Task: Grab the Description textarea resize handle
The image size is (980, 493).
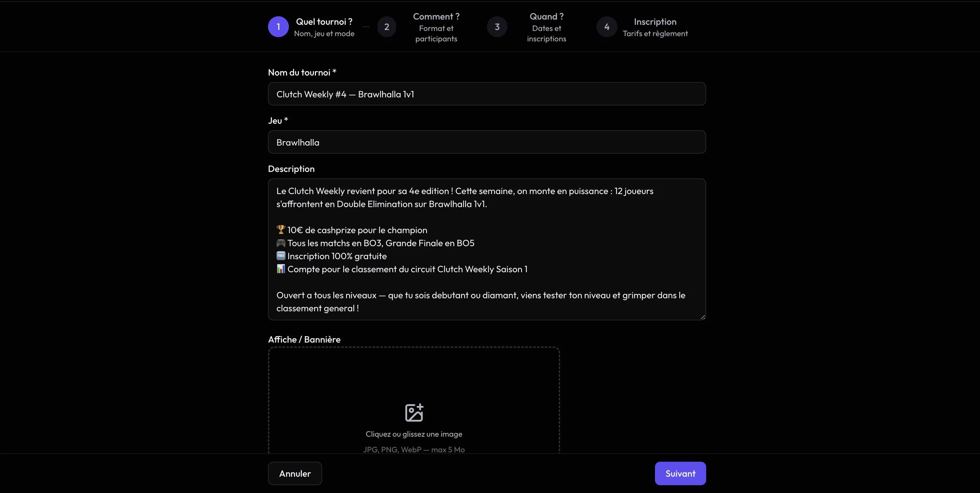Action: pos(702,317)
